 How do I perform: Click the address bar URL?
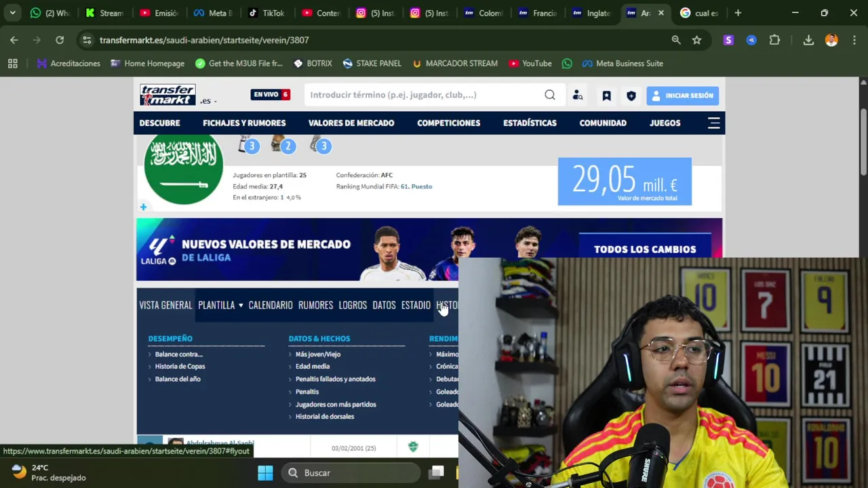pyautogui.click(x=204, y=40)
